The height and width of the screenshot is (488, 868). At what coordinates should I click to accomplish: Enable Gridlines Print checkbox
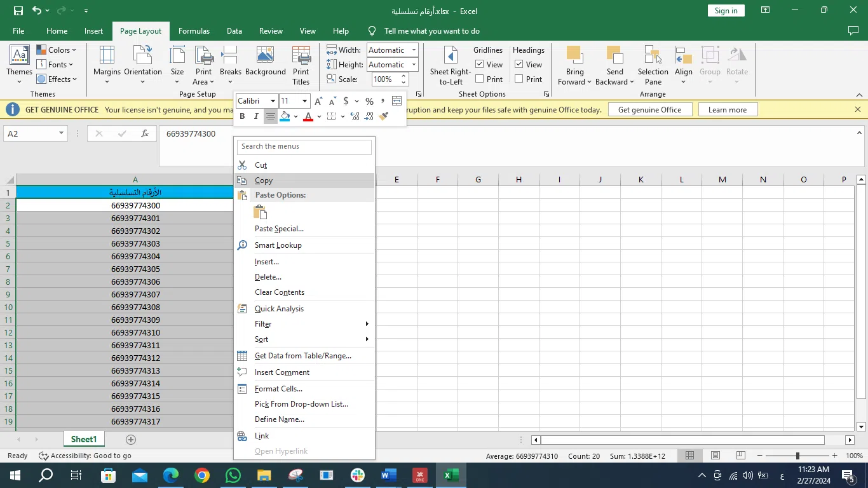tap(480, 79)
